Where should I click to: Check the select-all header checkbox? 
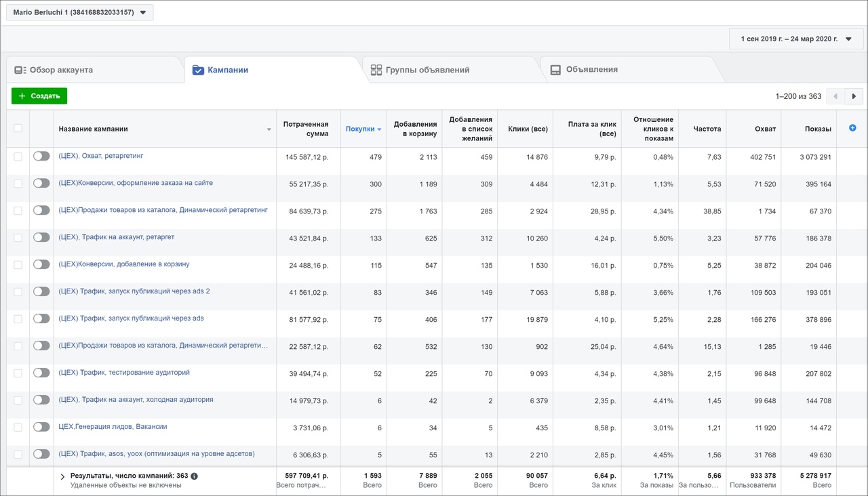18,128
